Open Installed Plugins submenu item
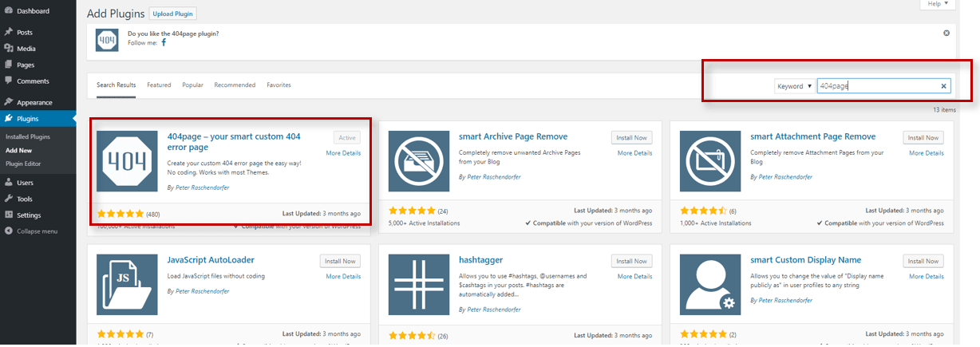Viewport: 980px width, 347px height. 28,137
